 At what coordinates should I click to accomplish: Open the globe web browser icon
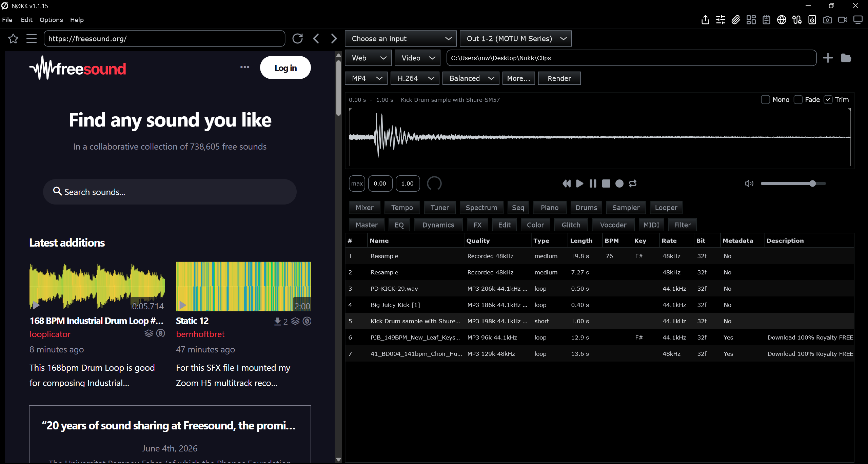[782, 20]
